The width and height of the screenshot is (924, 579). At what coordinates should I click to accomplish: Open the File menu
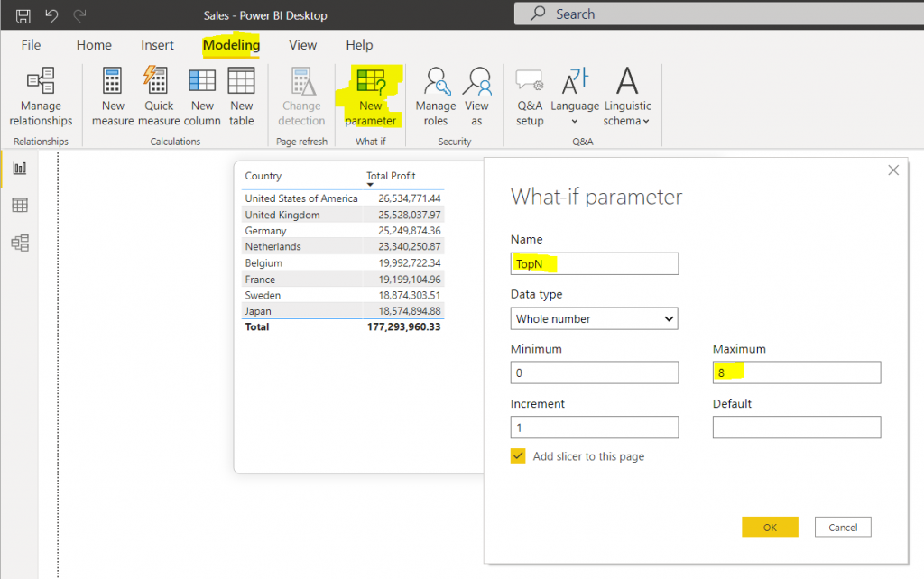31,45
